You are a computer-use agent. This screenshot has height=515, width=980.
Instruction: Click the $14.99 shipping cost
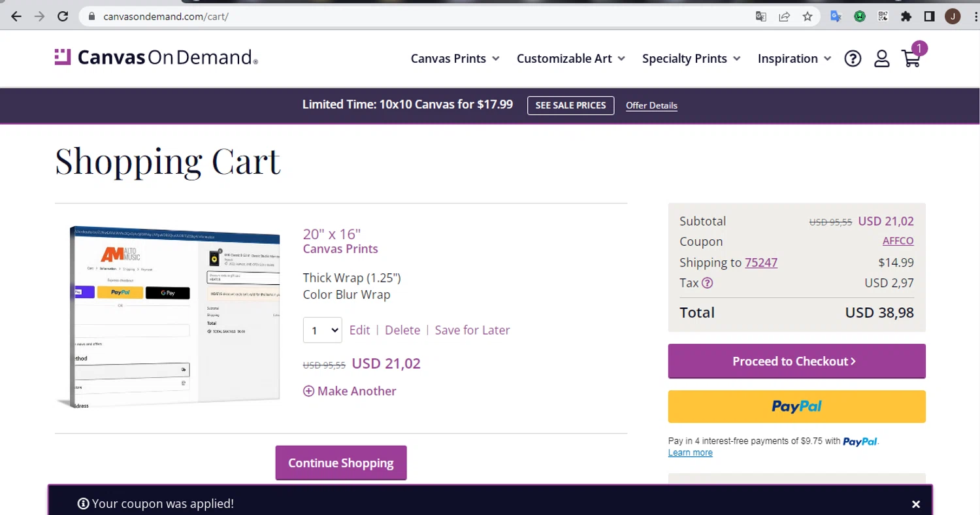pyautogui.click(x=896, y=263)
